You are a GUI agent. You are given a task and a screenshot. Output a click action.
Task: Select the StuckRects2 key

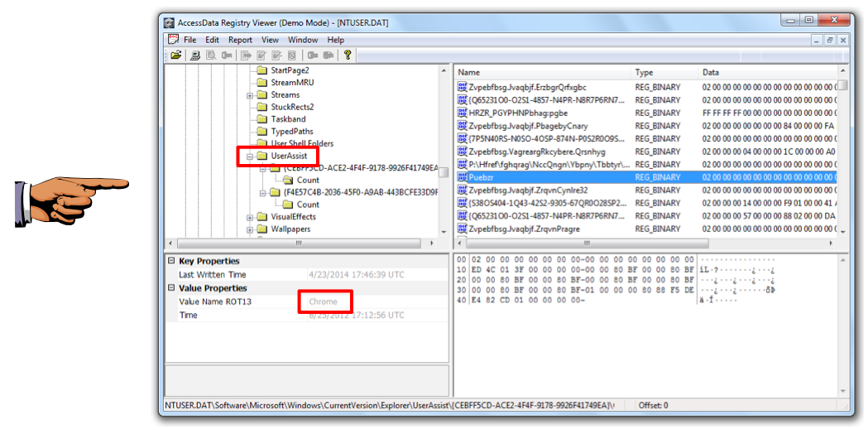pyautogui.click(x=293, y=107)
